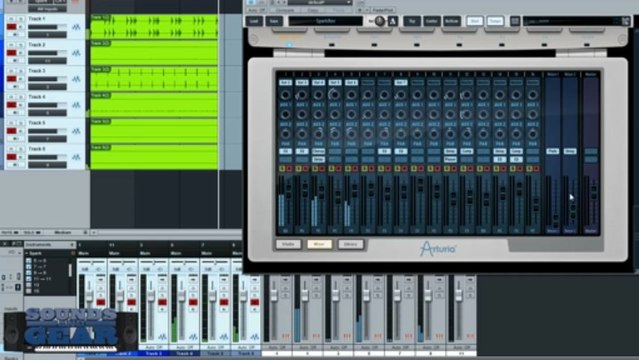The width and height of the screenshot is (639, 360).
Task: Click the Load button in Spark
Action: (254, 21)
